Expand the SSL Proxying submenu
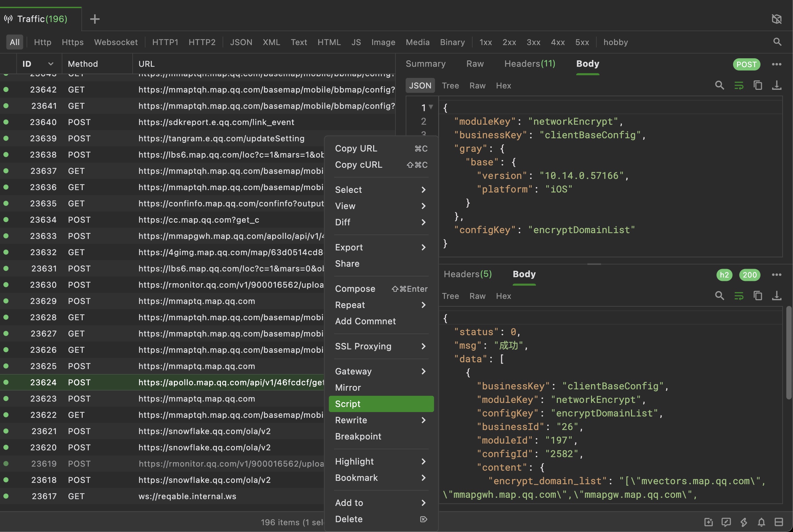Screen dimensions: 793x532 [x=381, y=346]
